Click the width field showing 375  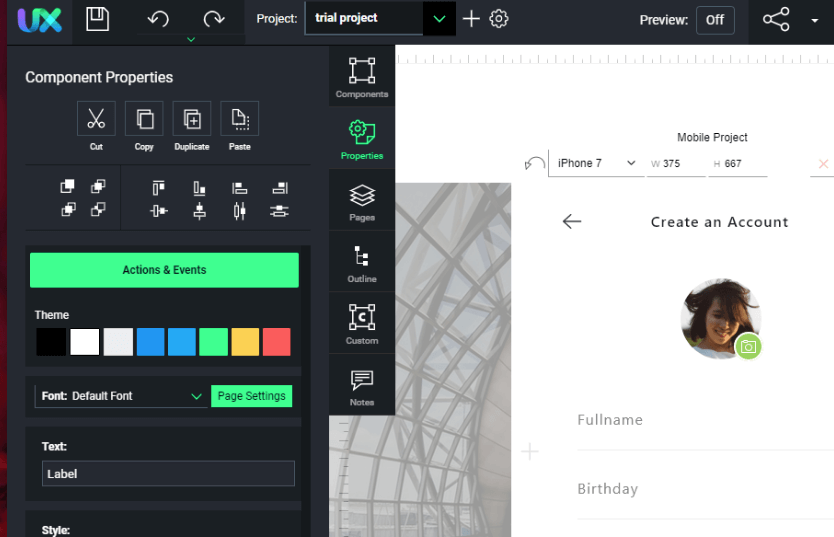pyautogui.click(x=676, y=164)
